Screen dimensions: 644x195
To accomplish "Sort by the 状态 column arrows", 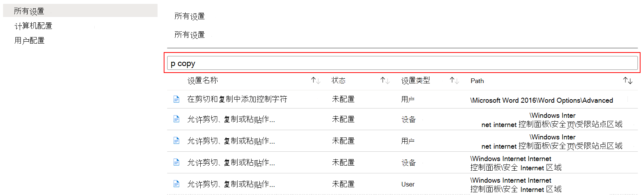I will tap(385, 80).
